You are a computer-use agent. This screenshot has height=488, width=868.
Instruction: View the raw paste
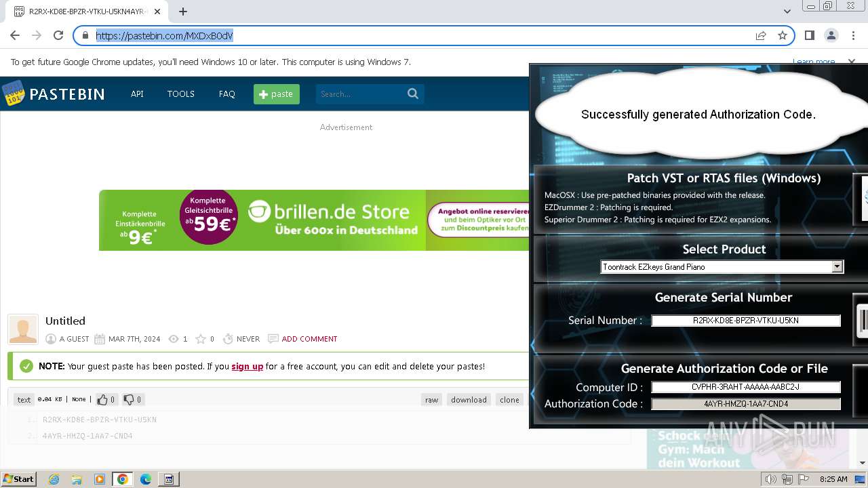pos(431,399)
